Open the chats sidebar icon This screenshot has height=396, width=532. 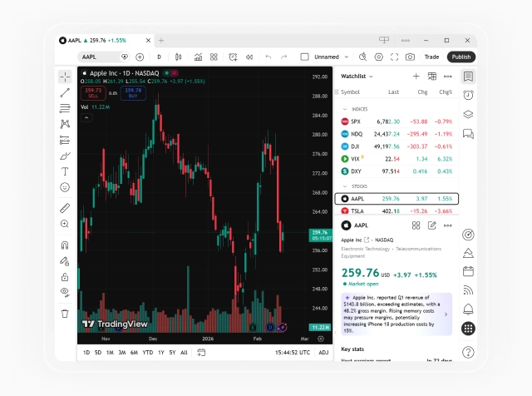(x=468, y=134)
